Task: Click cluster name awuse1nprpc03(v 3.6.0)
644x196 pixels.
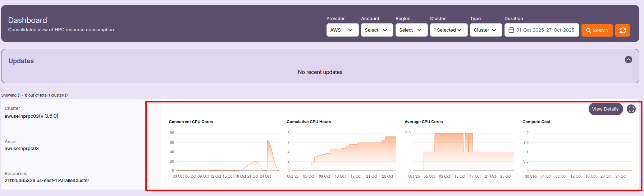Action: (32, 116)
